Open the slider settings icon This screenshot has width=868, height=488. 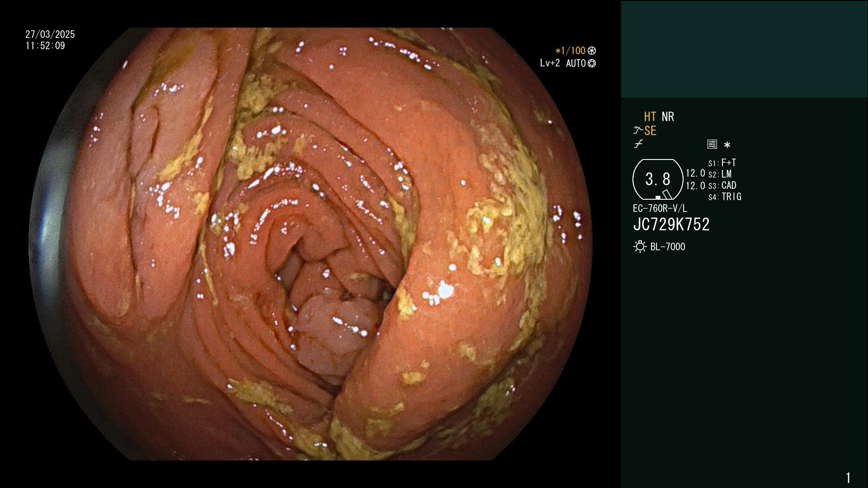pos(712,144)
